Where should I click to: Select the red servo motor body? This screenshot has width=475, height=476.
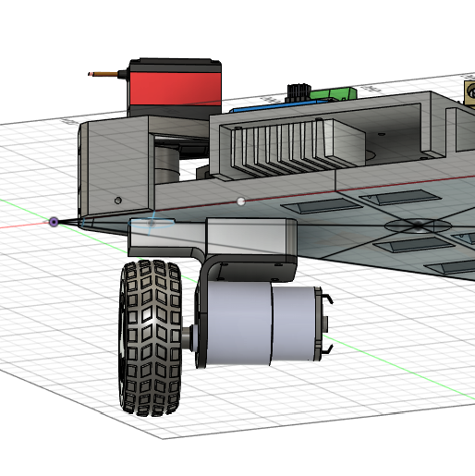tap(175, 89)
